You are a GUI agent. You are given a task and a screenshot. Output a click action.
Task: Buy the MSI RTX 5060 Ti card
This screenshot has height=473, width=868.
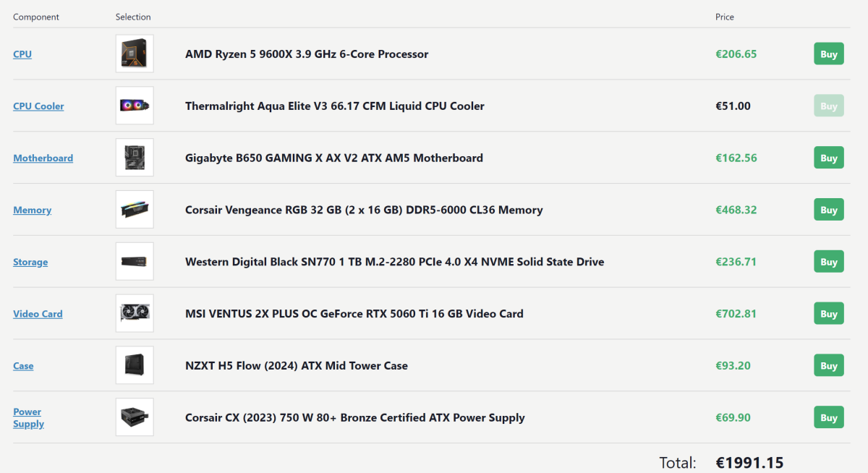[x=828, y=314]
